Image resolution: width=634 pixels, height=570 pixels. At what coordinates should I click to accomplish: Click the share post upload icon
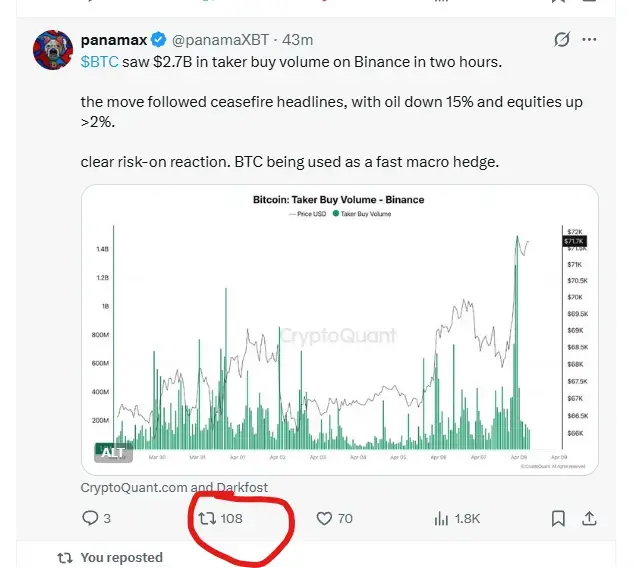pos(590,519)
